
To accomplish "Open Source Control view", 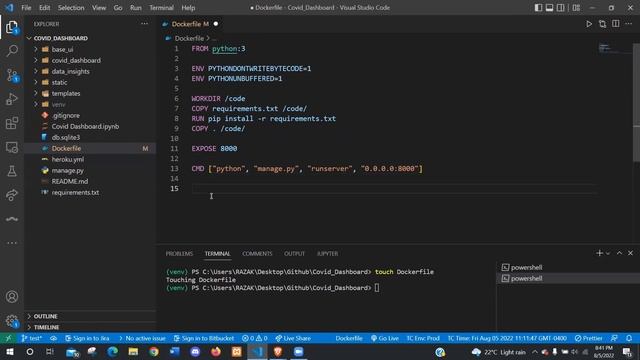I will click(x=12, y=75).
